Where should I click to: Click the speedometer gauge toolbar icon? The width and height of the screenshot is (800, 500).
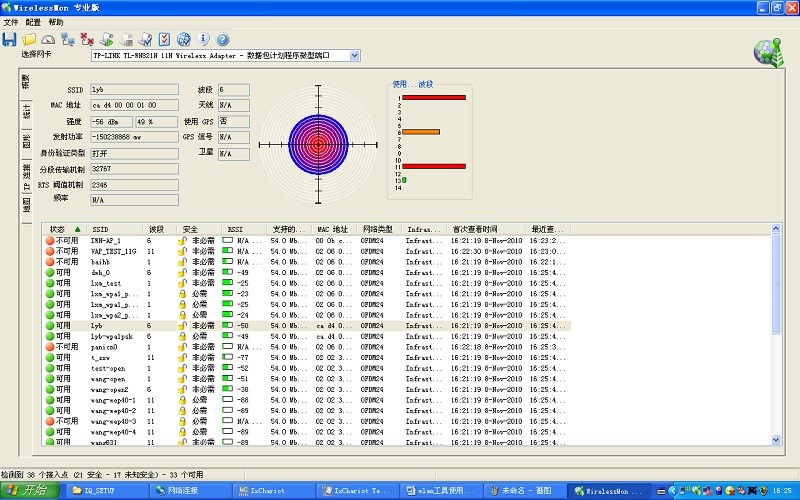[48, 39]
